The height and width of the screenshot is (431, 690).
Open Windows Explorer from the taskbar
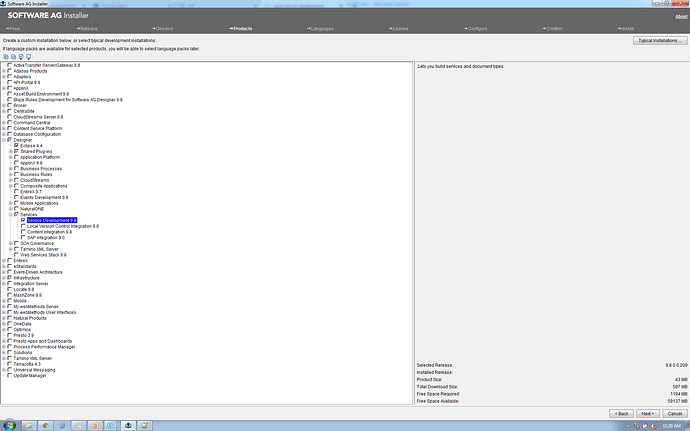(29, 426)
